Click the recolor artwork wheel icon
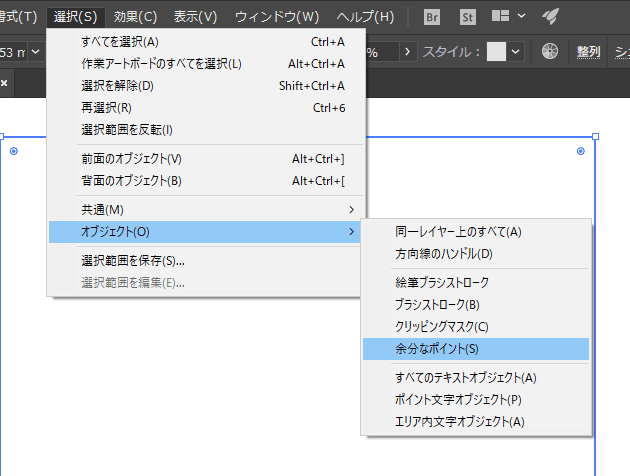The width and height of the screenshot is (630, 476). (x=550, y=51)
